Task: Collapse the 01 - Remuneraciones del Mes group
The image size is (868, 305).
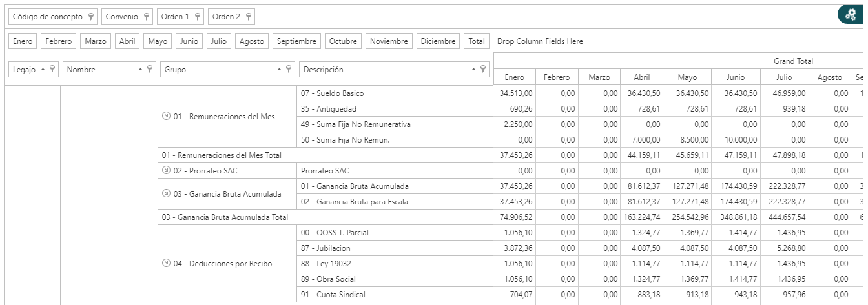Action: pyautogui.click(x=166, y=116)
